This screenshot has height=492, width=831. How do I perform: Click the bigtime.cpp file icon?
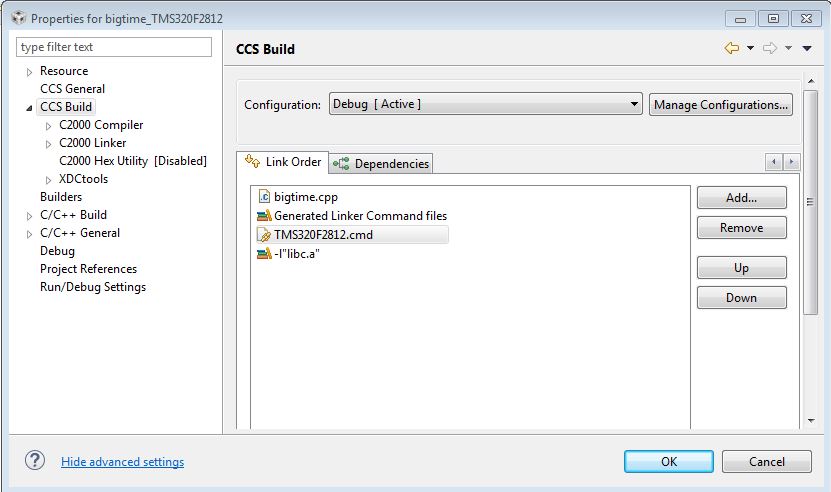point(265,197)
